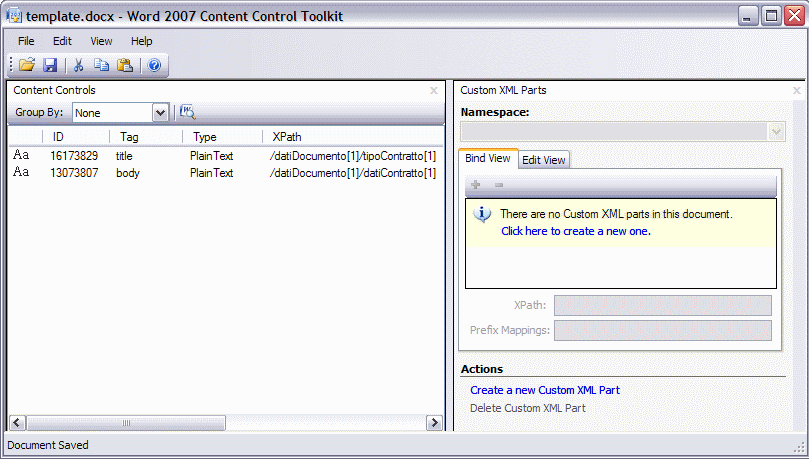This screenshot has width=809, height=459.
Task: Click the minus icon in Bind View toolbar
Action: [499, 185]
